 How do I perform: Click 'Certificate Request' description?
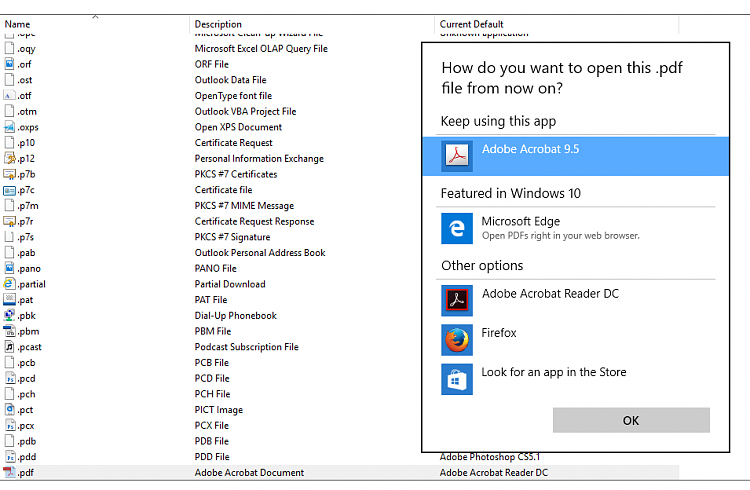tap(233, 143)
